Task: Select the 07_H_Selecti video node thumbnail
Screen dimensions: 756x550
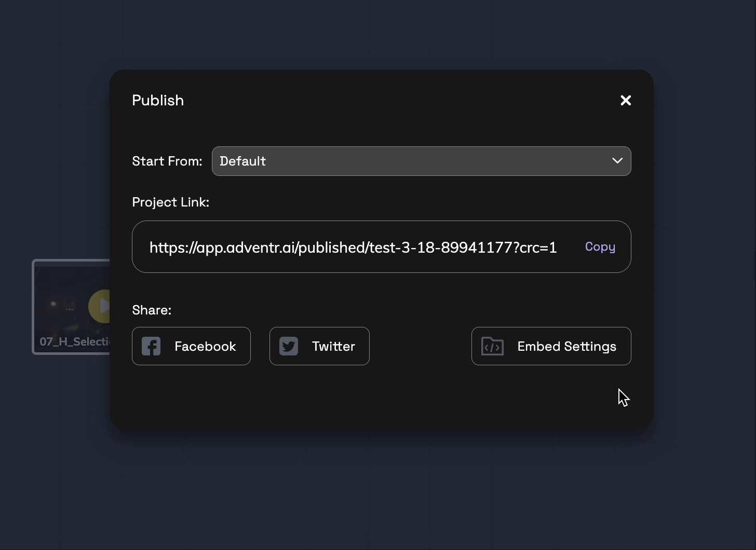Action: click(x=72, y=307)
